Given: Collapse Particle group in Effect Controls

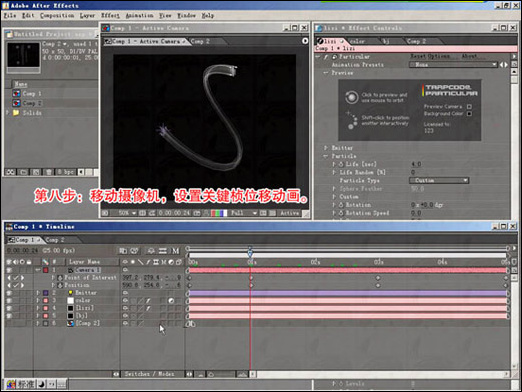Looking at the screenshot, I should click(x=326, y=156).
